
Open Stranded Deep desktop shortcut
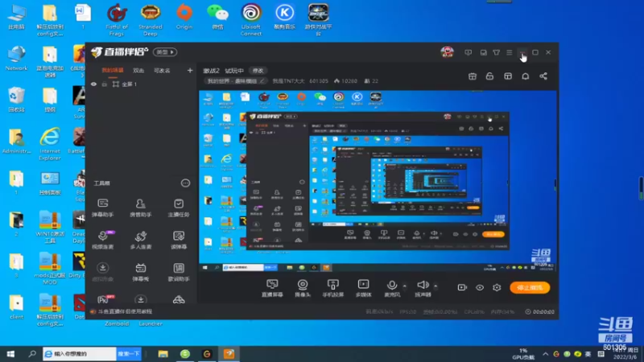tap(151, 19)
